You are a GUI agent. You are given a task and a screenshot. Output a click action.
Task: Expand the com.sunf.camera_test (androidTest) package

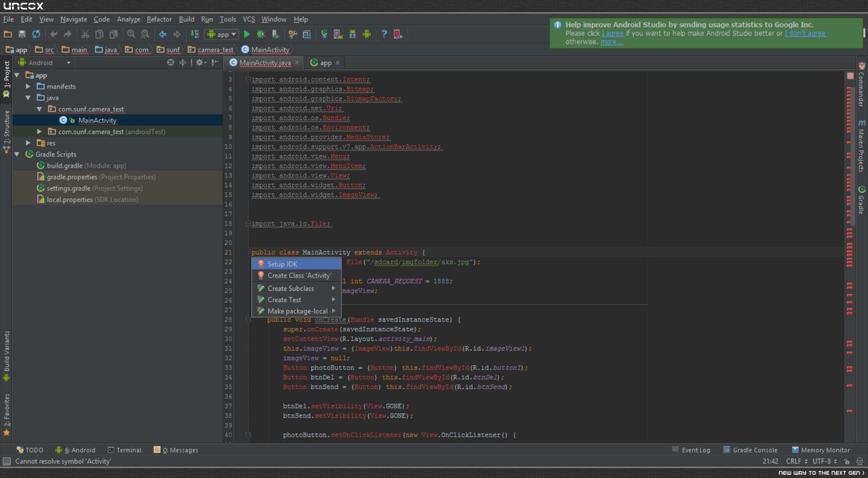click(39, 132)
